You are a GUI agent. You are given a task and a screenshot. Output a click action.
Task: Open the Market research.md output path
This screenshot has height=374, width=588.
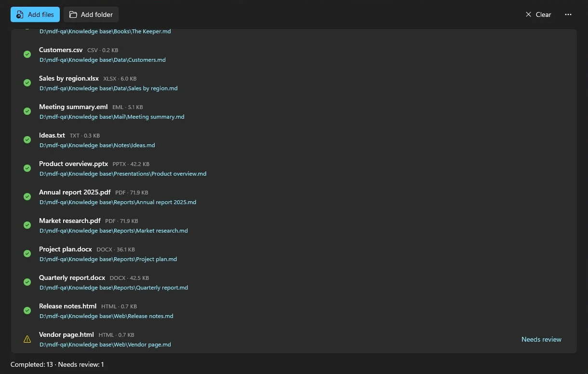coord(114,231)
